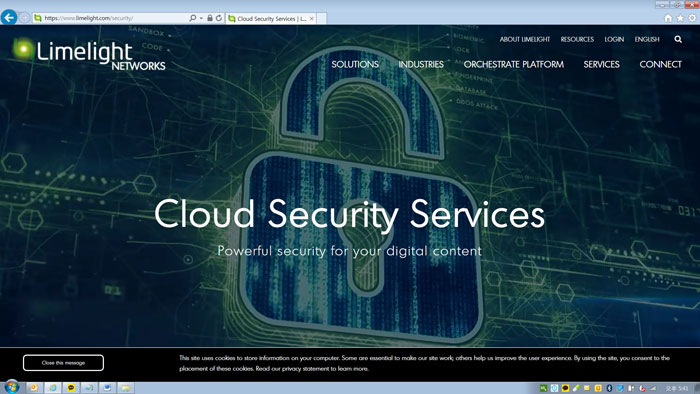Screen dimensions: 700x394
Task: Click the address bar lock icon
Action: pyautogui.click(x=209, y=18)
